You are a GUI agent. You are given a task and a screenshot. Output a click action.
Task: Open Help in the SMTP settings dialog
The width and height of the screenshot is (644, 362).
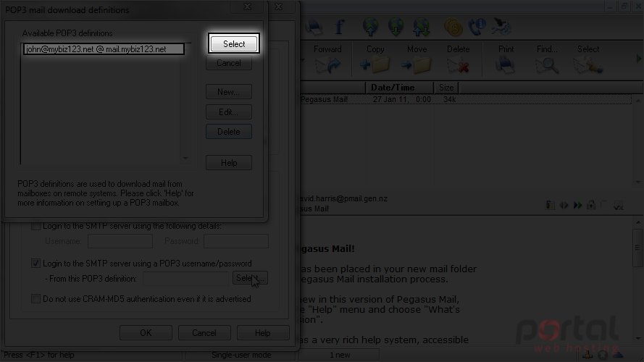(263, 333)
